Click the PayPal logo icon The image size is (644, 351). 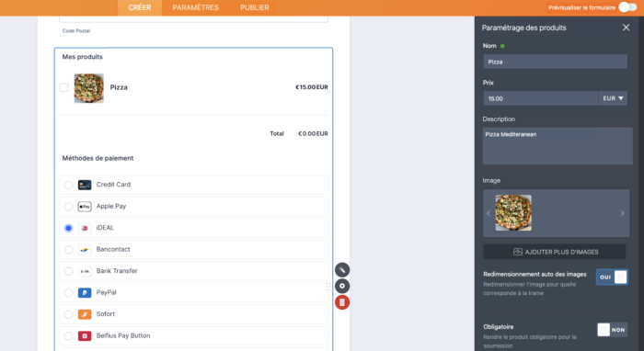(85, 293)
